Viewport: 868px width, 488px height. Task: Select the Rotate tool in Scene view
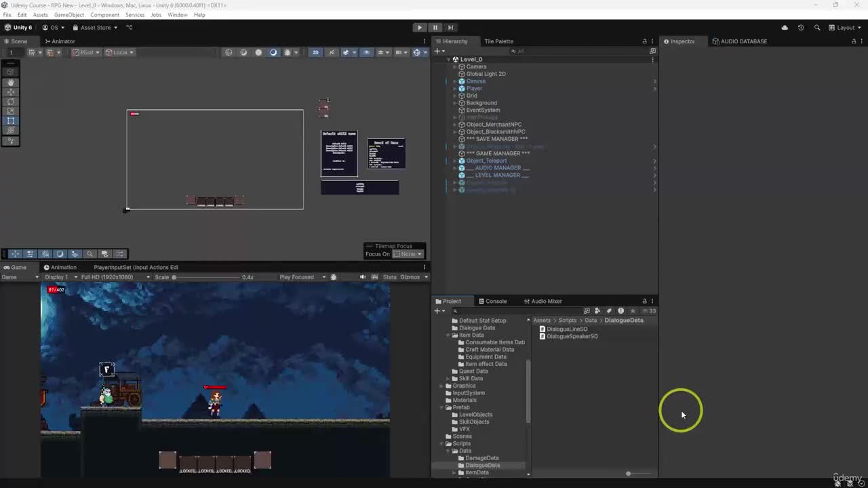(x=11, y=102)
